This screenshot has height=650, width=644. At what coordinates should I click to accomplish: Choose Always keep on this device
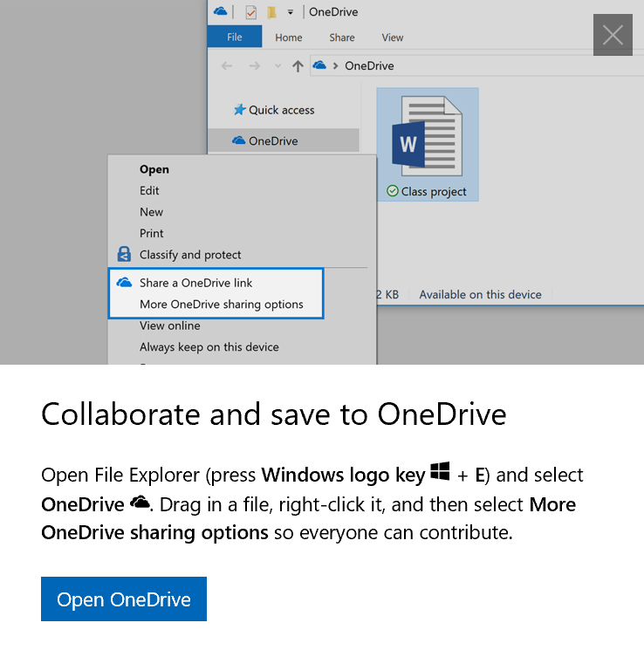tap(209, 346)
